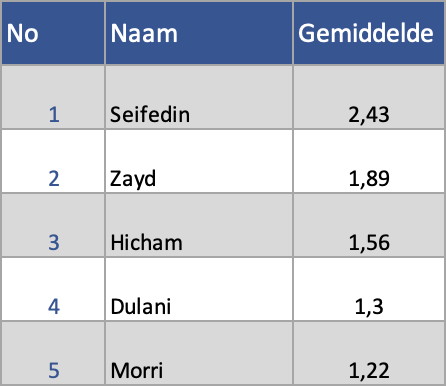
Task: Select the average value 1,56
Action: (x=369, y=242)
